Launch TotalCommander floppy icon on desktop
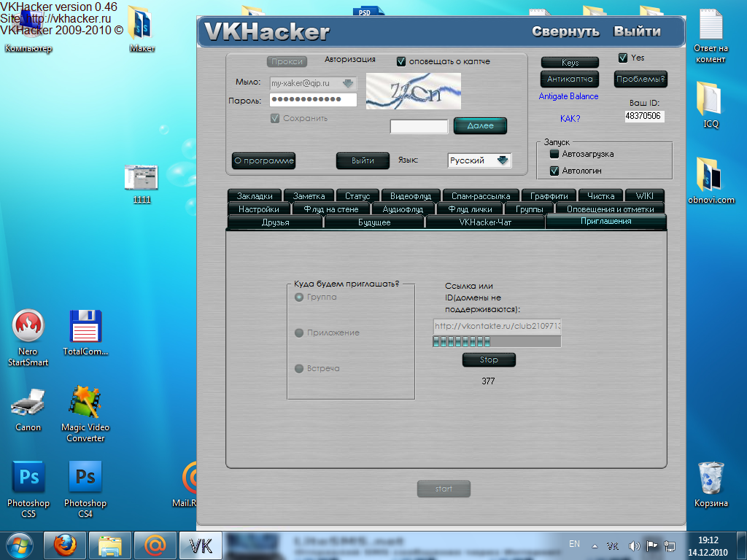Image resolution: width=747 pixels, height=560 pixels. 85,332
